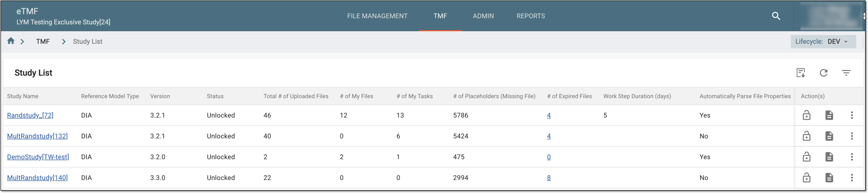Viewport: 868px width, 193px height.
Task: Open the MultRandstudy[132] study link
Action: click(37, 136)
